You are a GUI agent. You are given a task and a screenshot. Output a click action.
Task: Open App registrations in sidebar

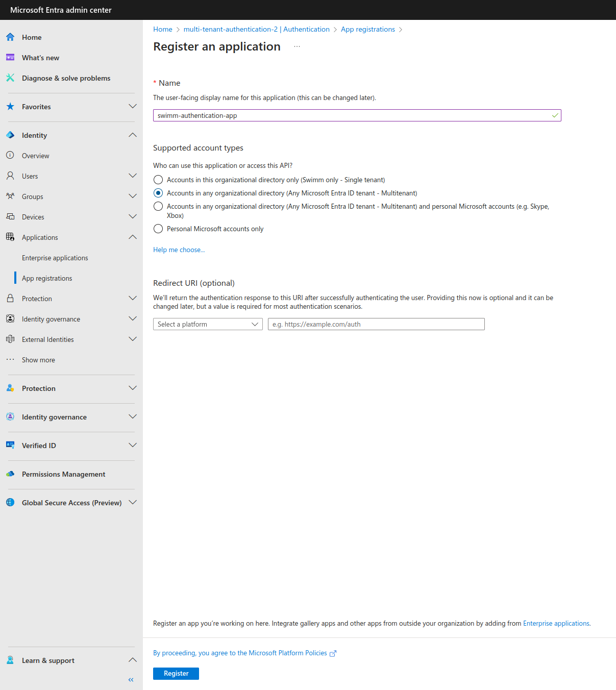(x=47, y=278)
